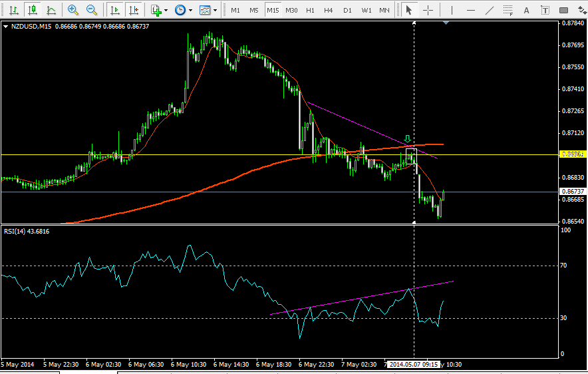Click the 0.86540 price scale label
The image size is (588, 374).
coord(573,222)
